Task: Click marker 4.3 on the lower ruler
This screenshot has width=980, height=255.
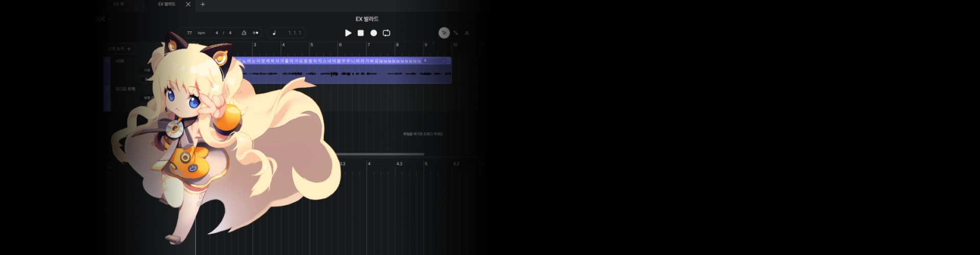Action: click(x=399, y=164)
